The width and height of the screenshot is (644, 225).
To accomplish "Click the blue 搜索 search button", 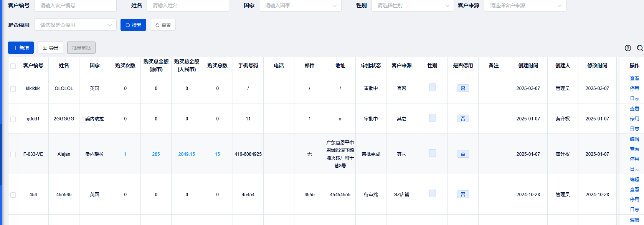I will pyautogui.click(x=133, y=25).
